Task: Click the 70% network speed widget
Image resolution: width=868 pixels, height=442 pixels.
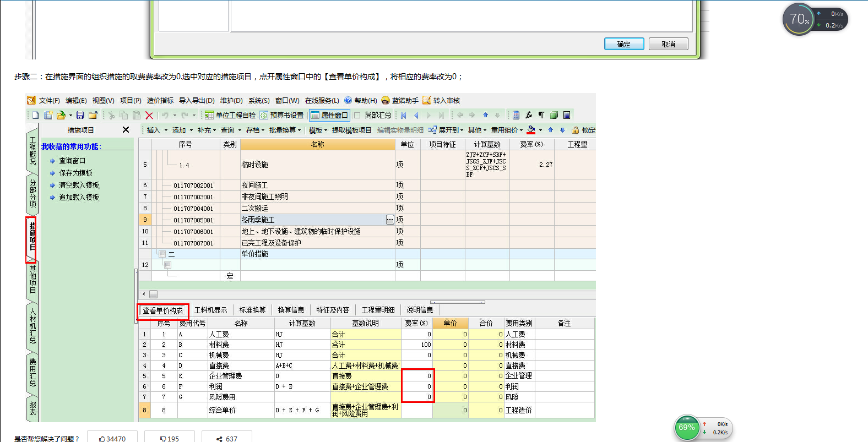Action: (815, 19)
